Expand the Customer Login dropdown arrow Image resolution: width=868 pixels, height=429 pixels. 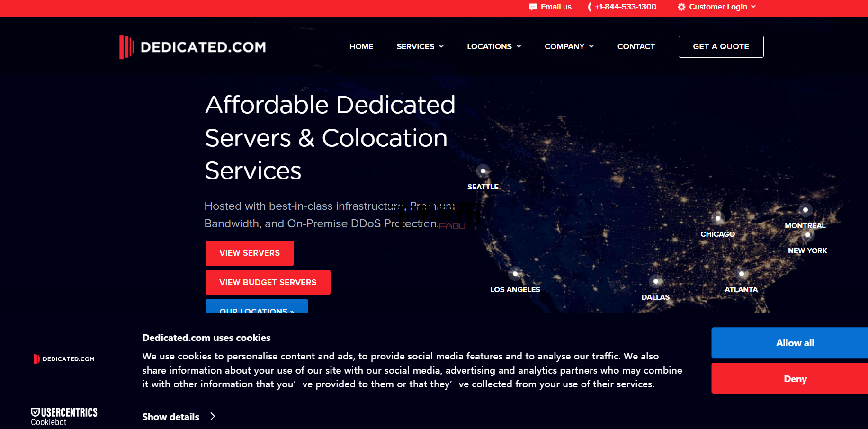pyautogui.click(x=753, y=7)
